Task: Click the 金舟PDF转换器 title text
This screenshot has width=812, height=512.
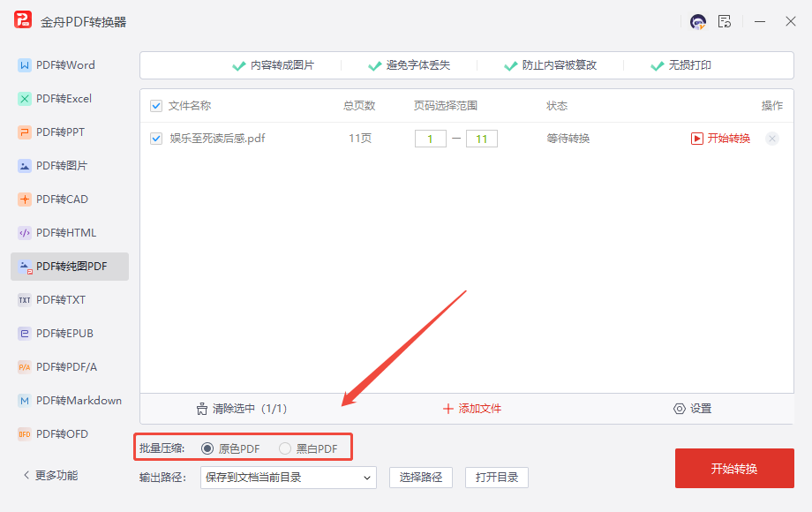Action: click(x=83, y=22)
